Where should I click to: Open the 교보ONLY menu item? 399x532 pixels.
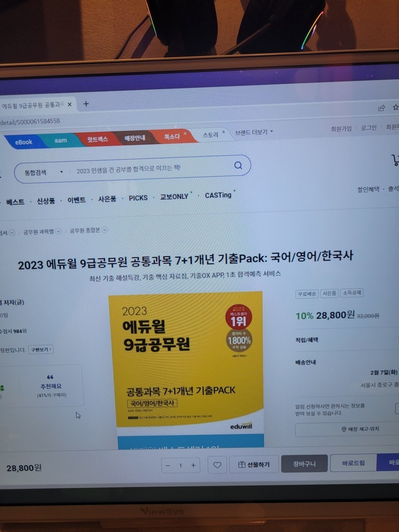point(175,197)
